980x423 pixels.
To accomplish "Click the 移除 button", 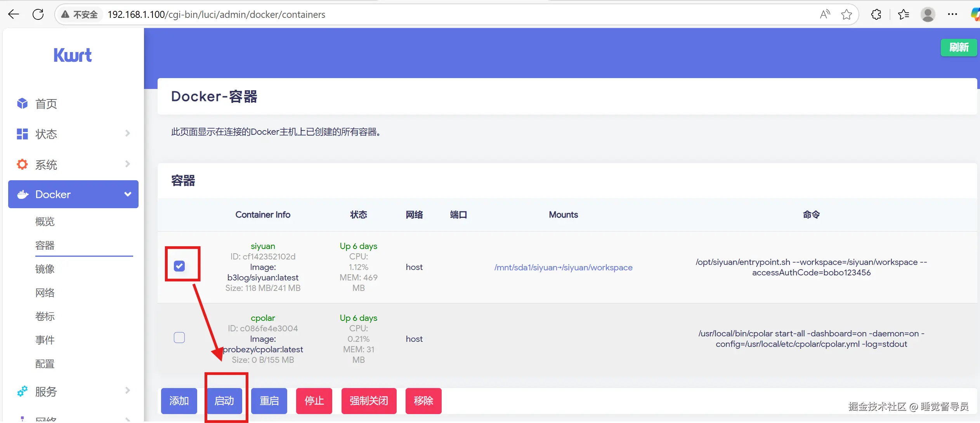I will 423,400.
